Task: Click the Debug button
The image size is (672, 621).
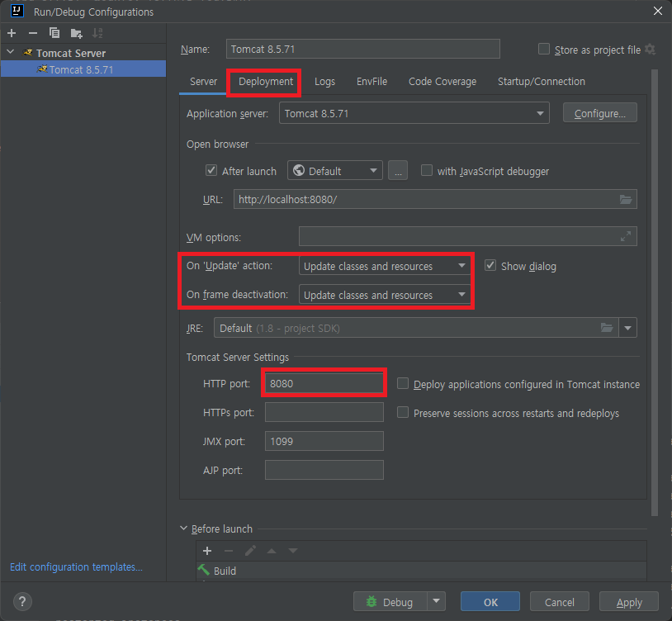Action: [x=390, y=602]
